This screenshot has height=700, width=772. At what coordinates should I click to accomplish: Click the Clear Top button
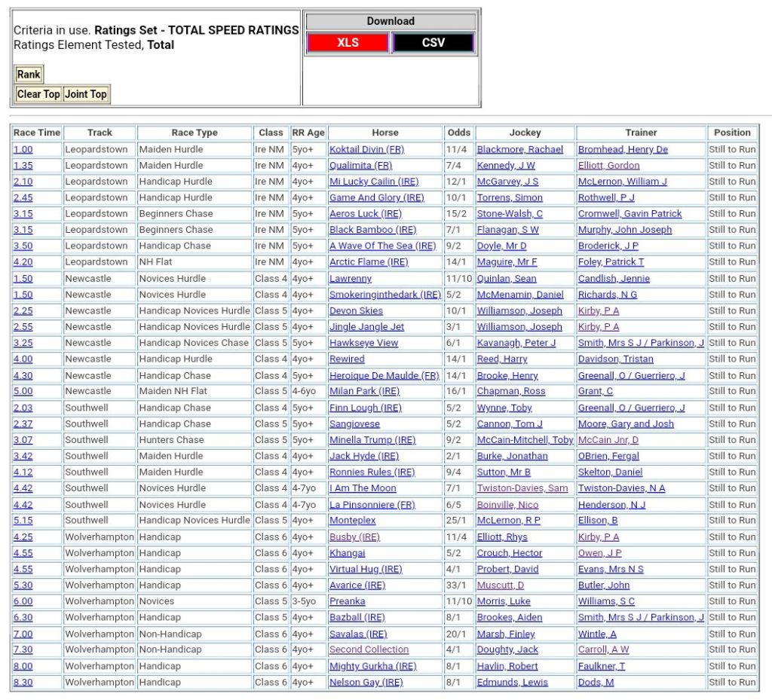[38, 94]
